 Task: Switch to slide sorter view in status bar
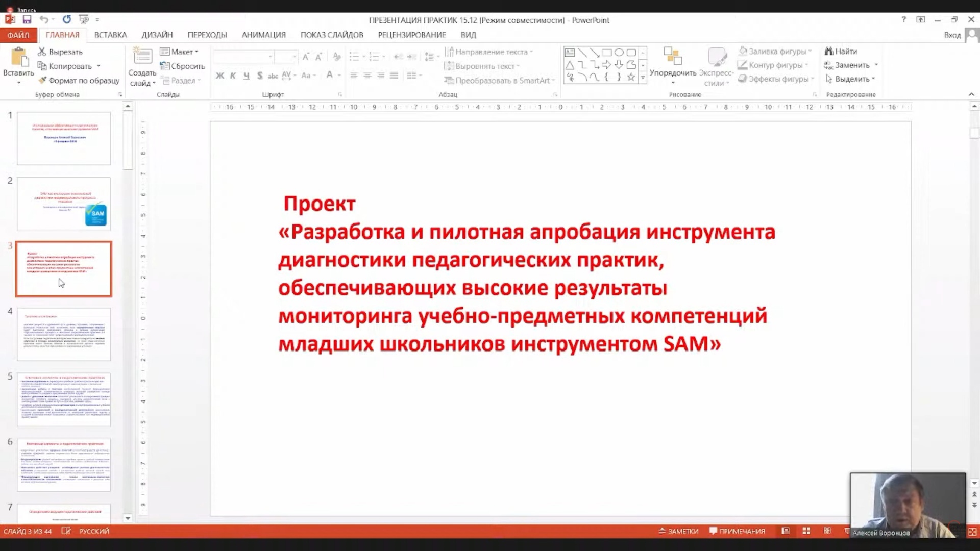coord(806,531)
